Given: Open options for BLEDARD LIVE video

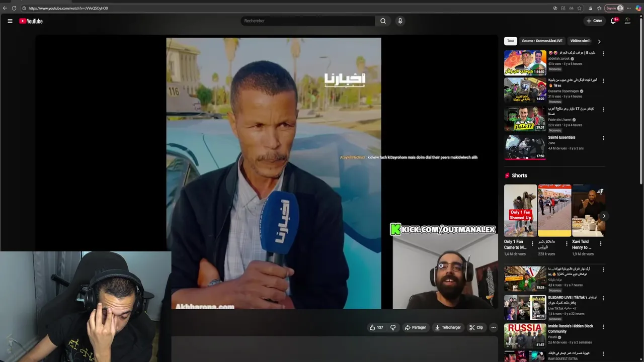Looking at the screenshot, I should coord(603,298).
